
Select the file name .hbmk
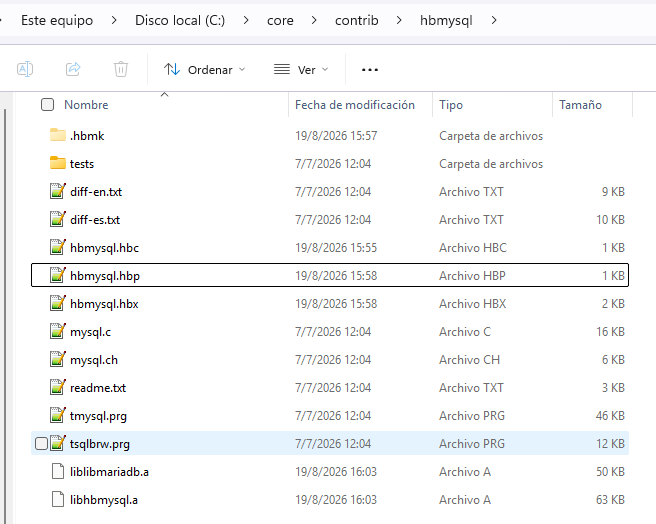[x=87, y=136]
